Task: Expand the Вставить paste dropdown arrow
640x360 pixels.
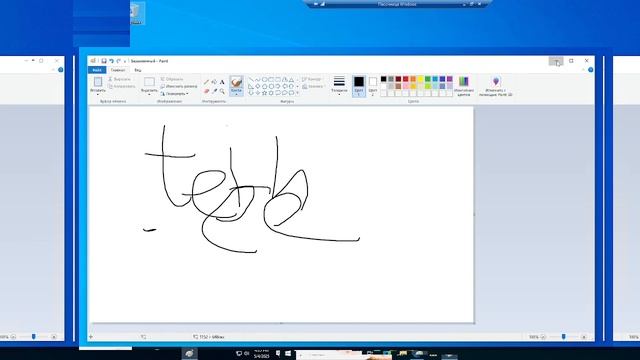Action: 98,94
